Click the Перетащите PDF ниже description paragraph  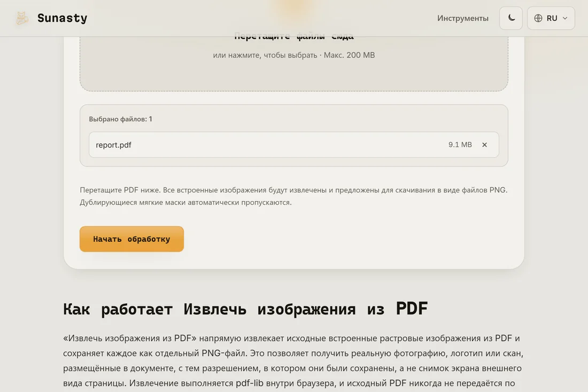coord(293,196)
